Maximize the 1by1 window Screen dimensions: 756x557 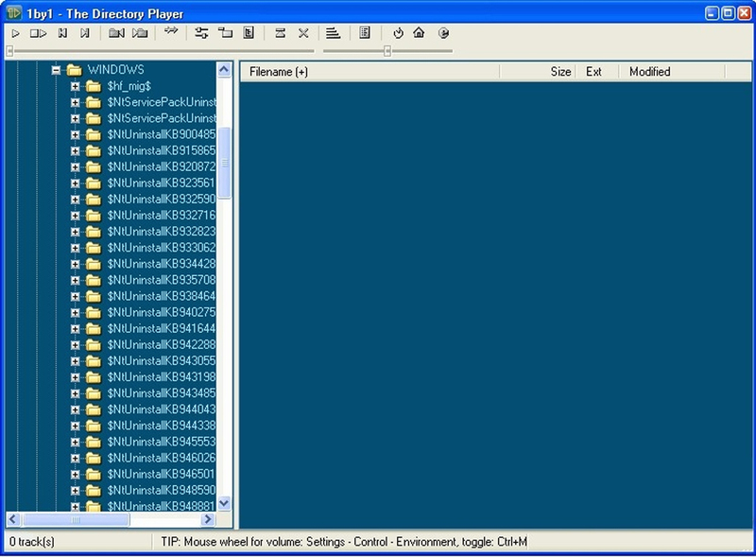coord(728,13)
